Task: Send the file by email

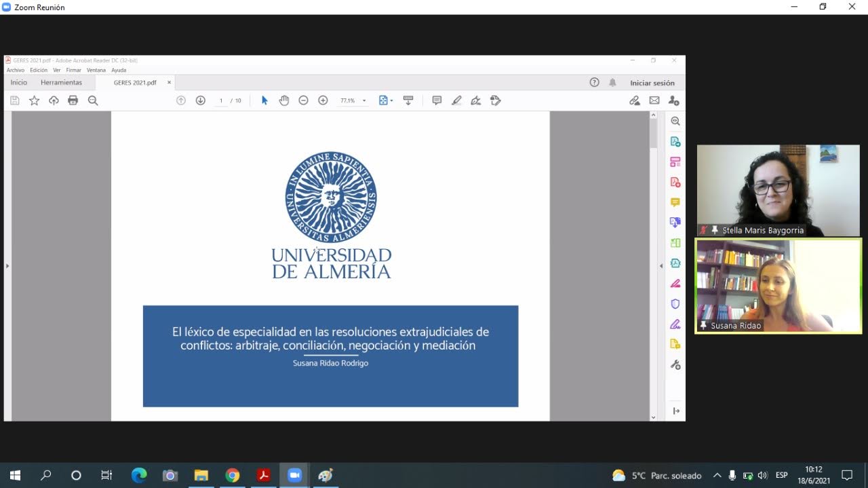Action: tap(654, 100)
